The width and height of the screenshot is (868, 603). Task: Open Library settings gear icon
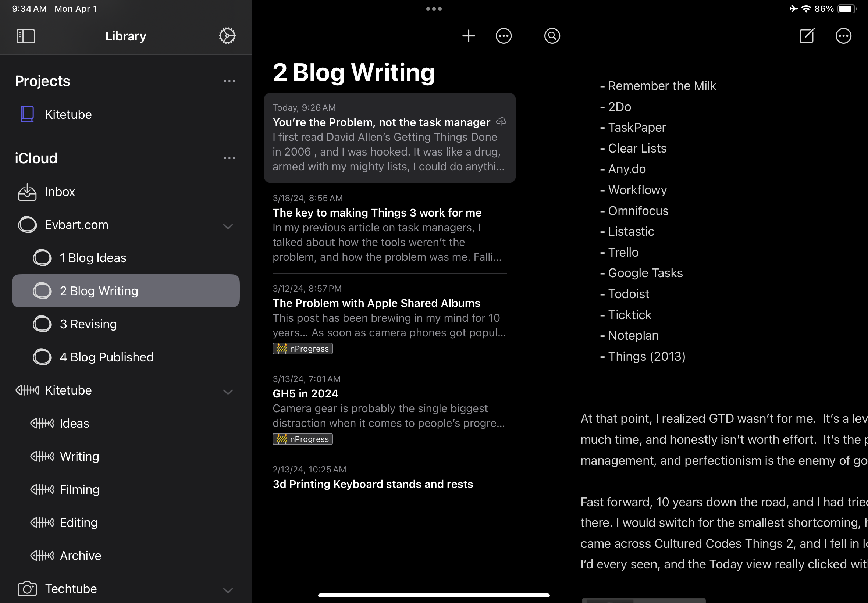(227, 36)
